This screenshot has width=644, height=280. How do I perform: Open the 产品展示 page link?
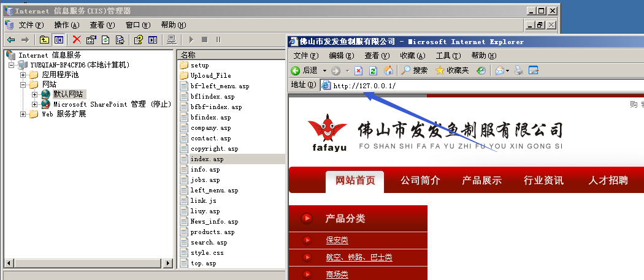point(481,180)
